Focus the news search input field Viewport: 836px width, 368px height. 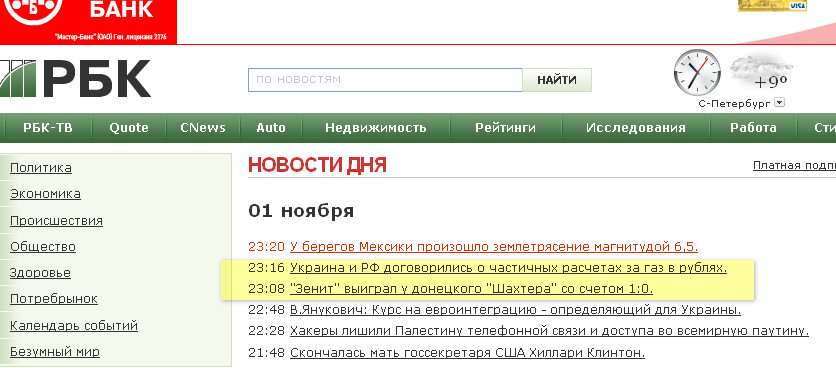coord(385,80)
